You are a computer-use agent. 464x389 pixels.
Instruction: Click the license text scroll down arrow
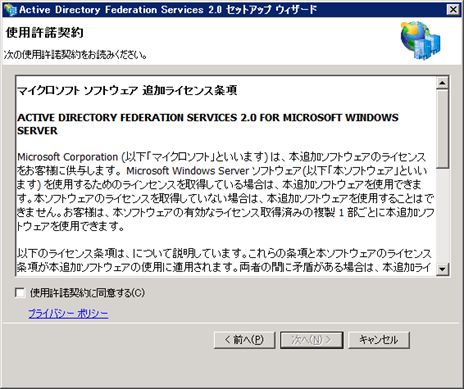pos(442,268)
